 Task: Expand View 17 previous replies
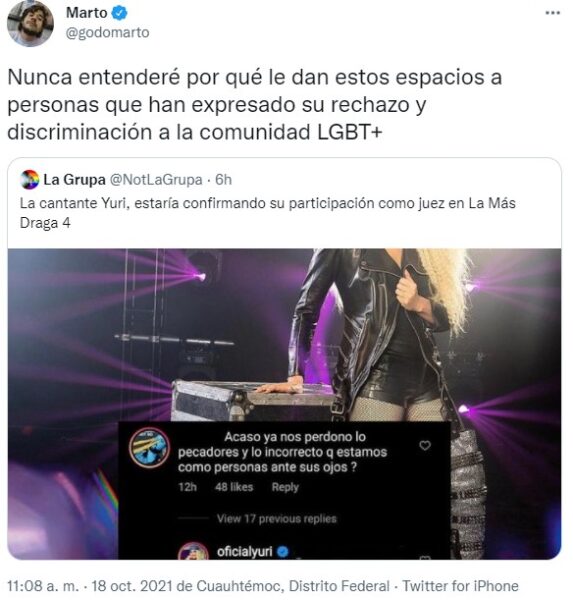point(276,518)
